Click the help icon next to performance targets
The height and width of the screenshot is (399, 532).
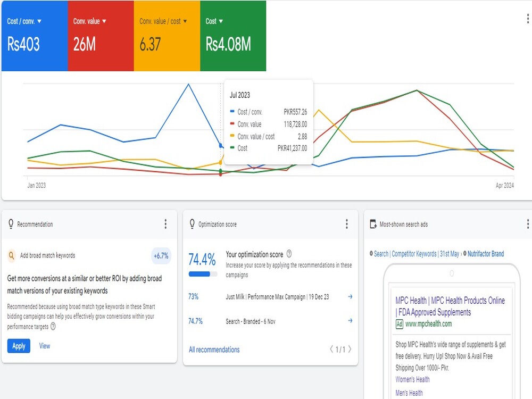coord(53,327)
